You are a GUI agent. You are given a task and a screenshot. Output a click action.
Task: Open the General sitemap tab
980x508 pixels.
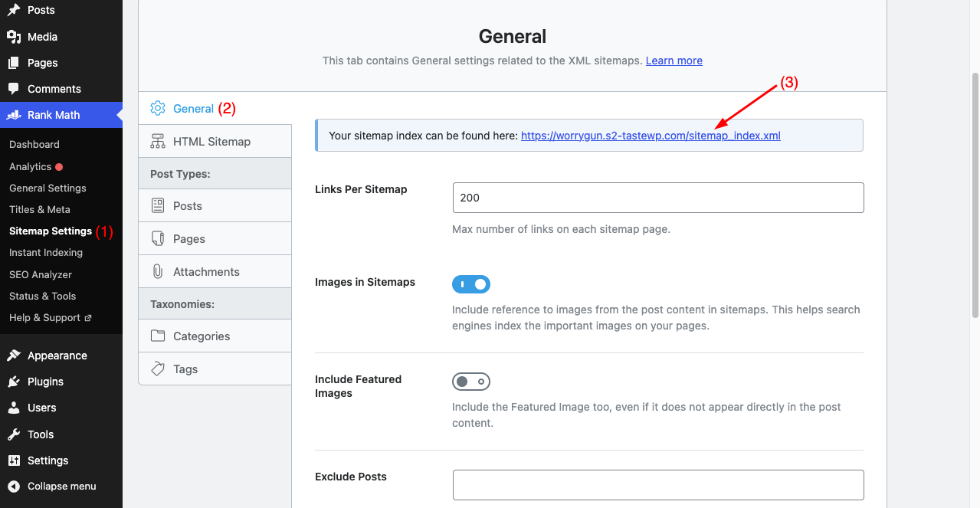tap(215, 108)
